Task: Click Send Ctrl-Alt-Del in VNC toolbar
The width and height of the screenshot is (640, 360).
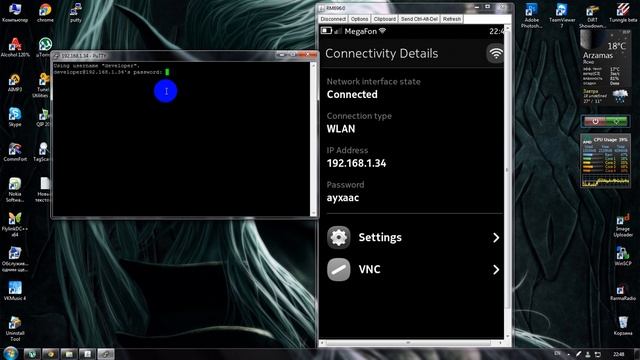Action: pos(419,19)
